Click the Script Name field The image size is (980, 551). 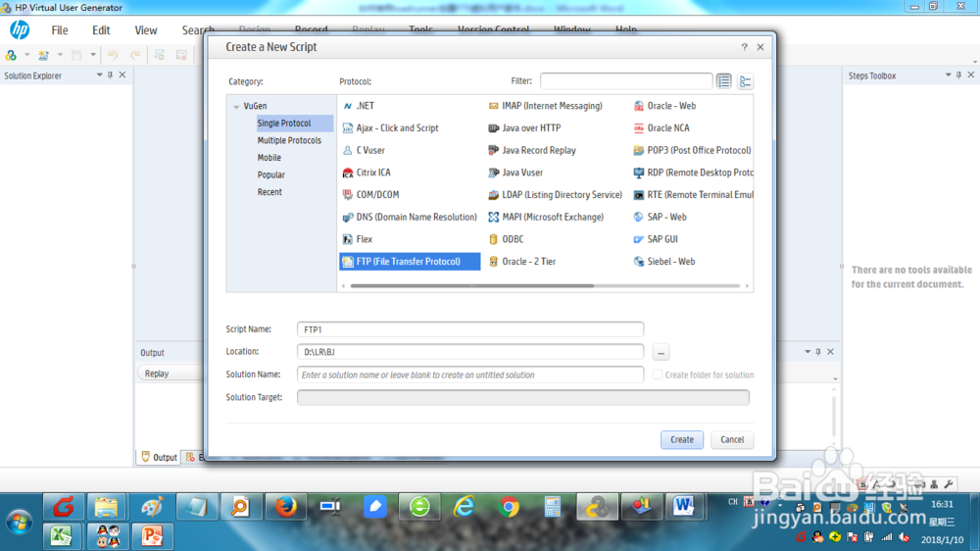coord(470,329)
